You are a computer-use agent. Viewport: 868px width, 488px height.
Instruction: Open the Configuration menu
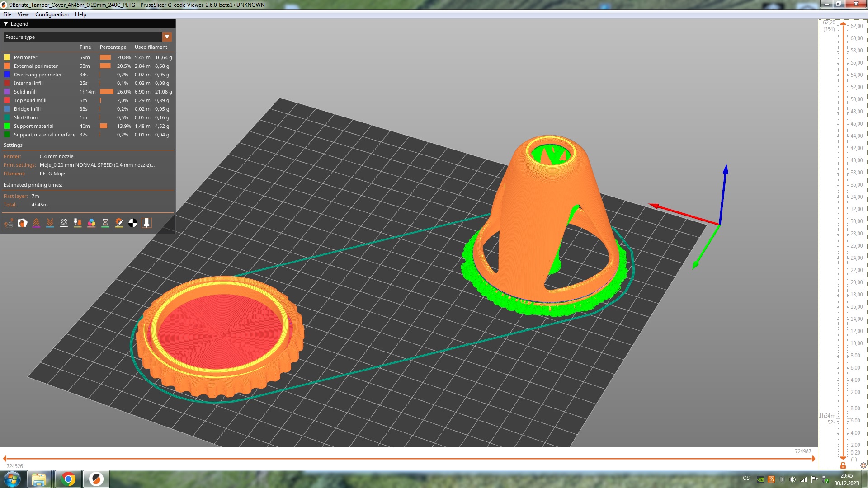pos(52,14)
